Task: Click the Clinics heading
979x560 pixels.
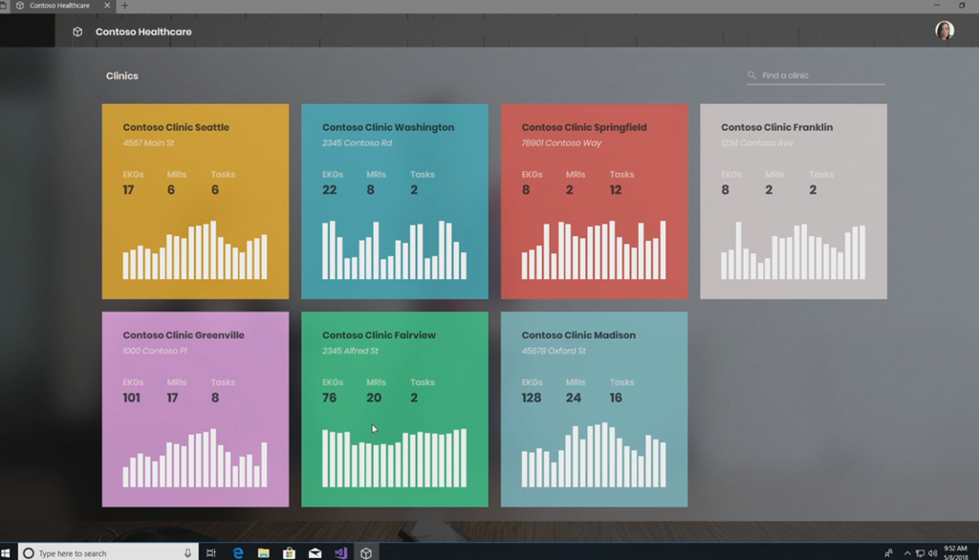Action: tap(121, 75)
